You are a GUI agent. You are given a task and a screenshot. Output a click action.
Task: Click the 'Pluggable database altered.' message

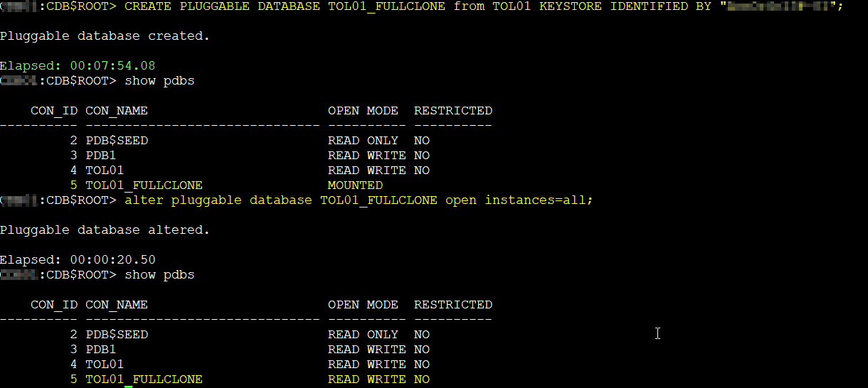(x=105, y=230)
